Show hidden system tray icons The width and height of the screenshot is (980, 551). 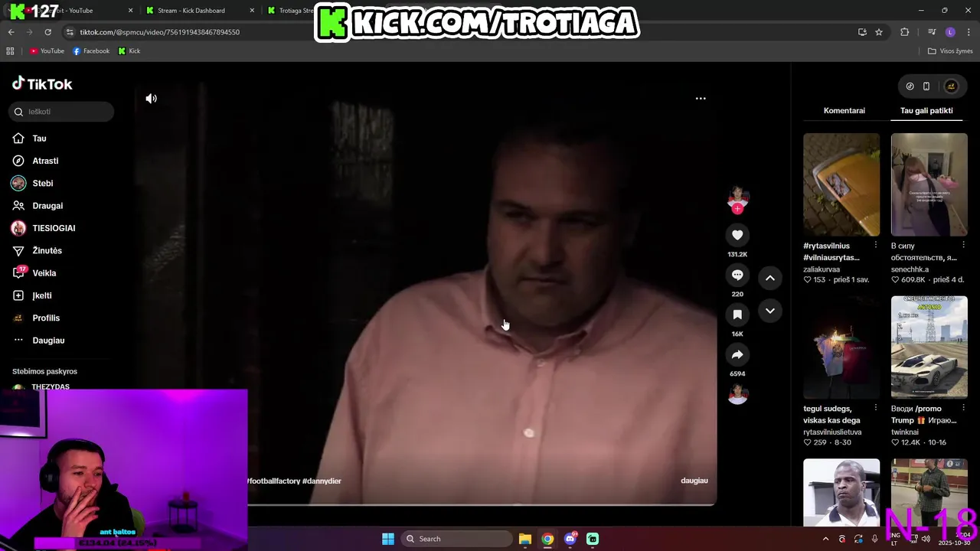click(825, 539)
